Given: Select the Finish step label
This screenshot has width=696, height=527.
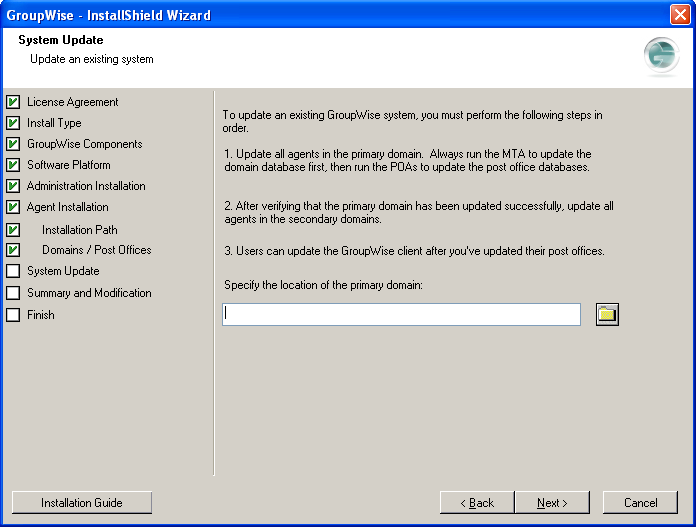Looking at the screenshot, I should [x=41, y=315].
